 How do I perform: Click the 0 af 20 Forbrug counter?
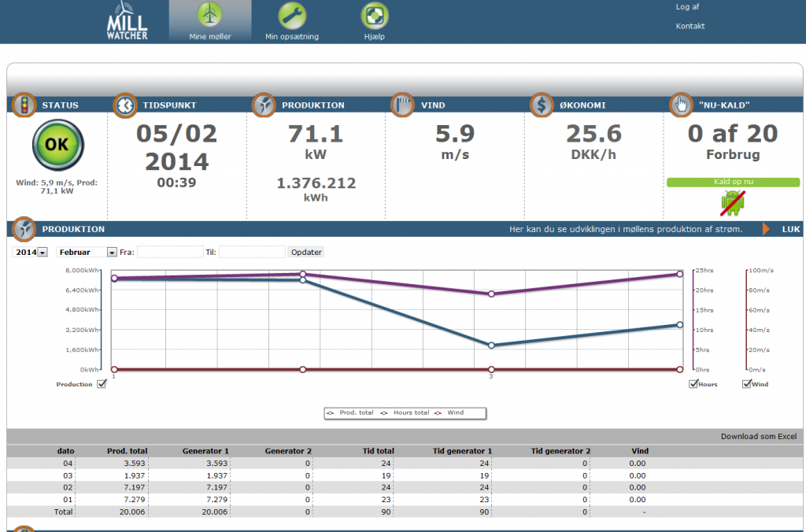(733, 142)
